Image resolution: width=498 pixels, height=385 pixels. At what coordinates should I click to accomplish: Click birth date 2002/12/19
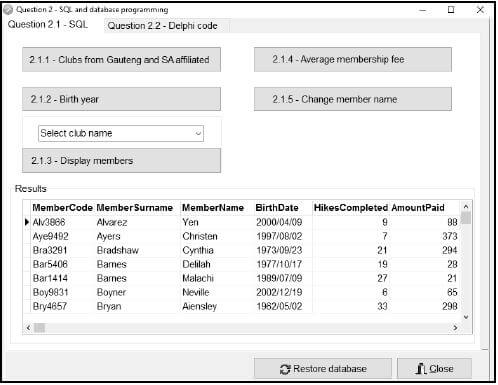point(279,292)
